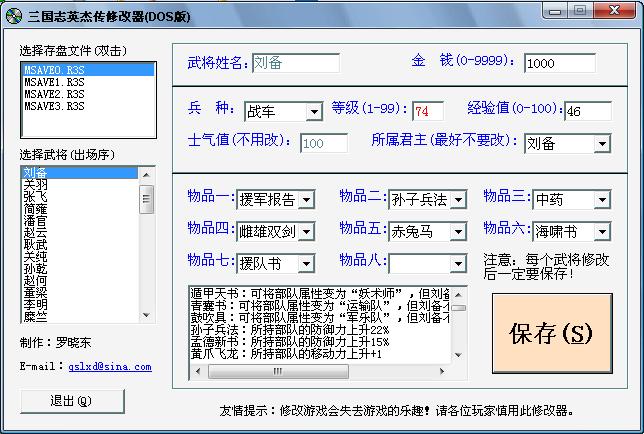This screenshot has width=644, height=434.
Task: Select general 张飞 in the list
Action: click(x=80, y=197)
